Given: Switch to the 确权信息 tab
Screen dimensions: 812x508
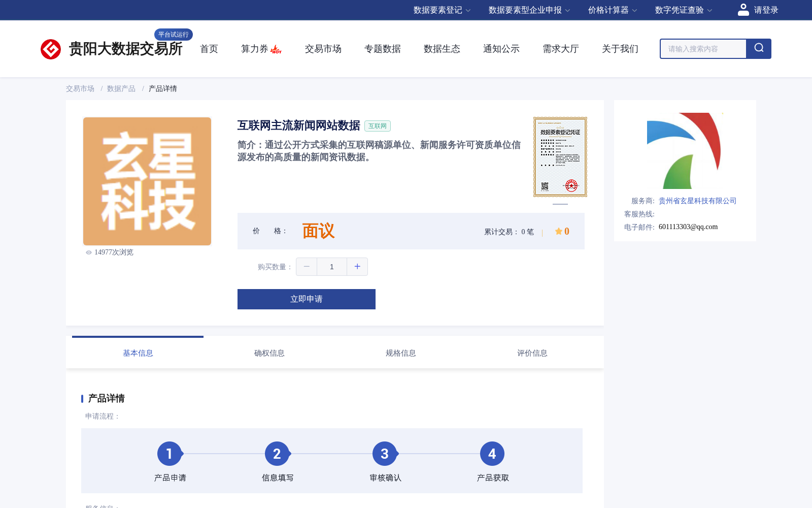Looking at the screenshot, I should pyautogui.click(x=269, y=353).
